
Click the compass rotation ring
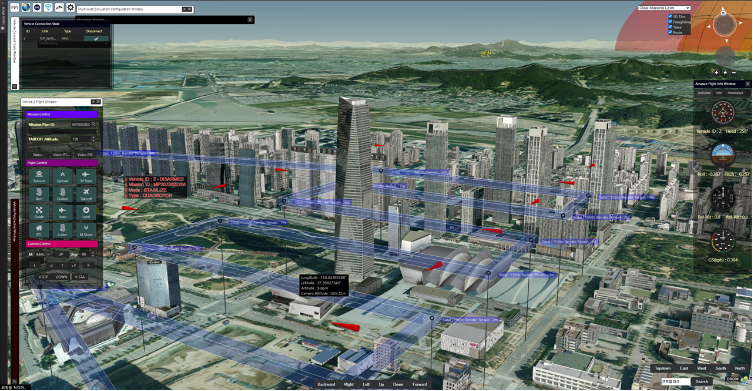pyautogui.click(x=725, y=24)
